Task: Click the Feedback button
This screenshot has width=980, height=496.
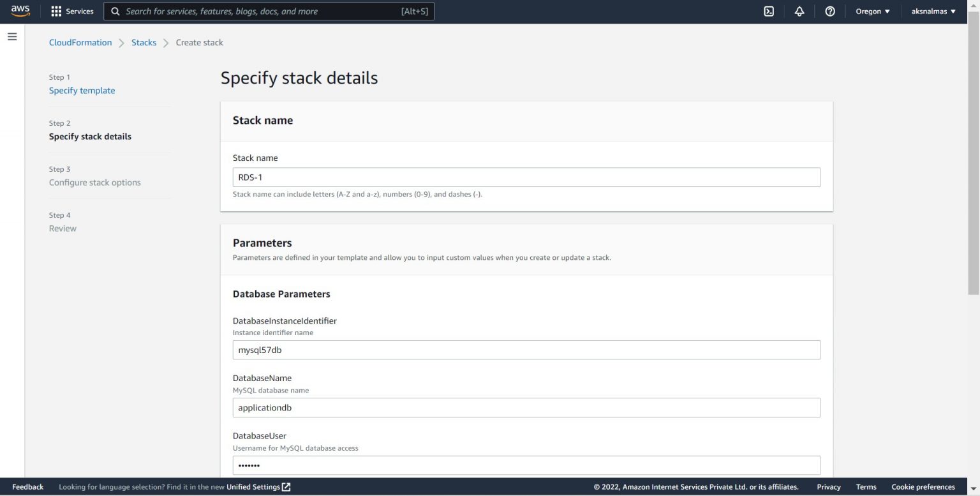Action: pos(27,486)
